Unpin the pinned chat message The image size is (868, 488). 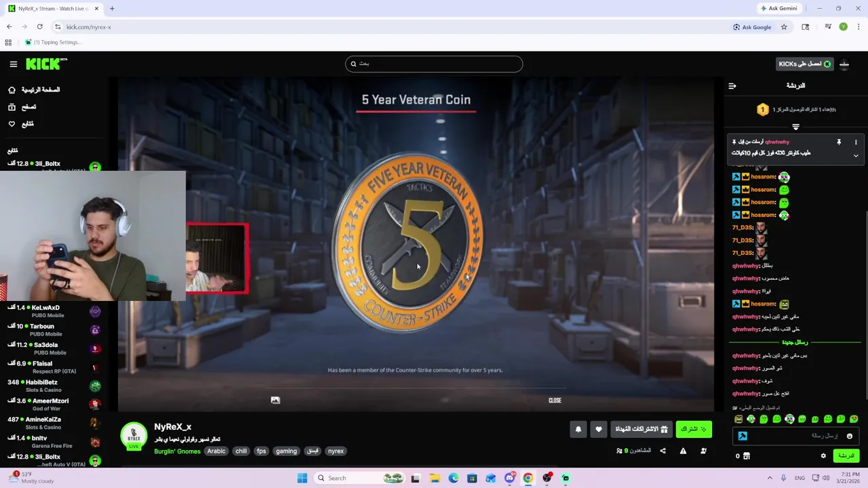click(839, 142)
